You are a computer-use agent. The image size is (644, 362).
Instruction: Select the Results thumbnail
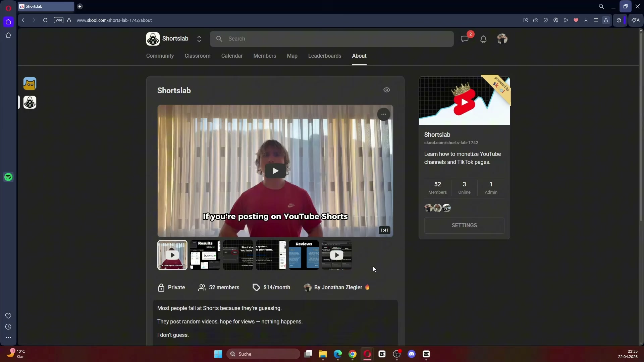click(x=205, y=255)
